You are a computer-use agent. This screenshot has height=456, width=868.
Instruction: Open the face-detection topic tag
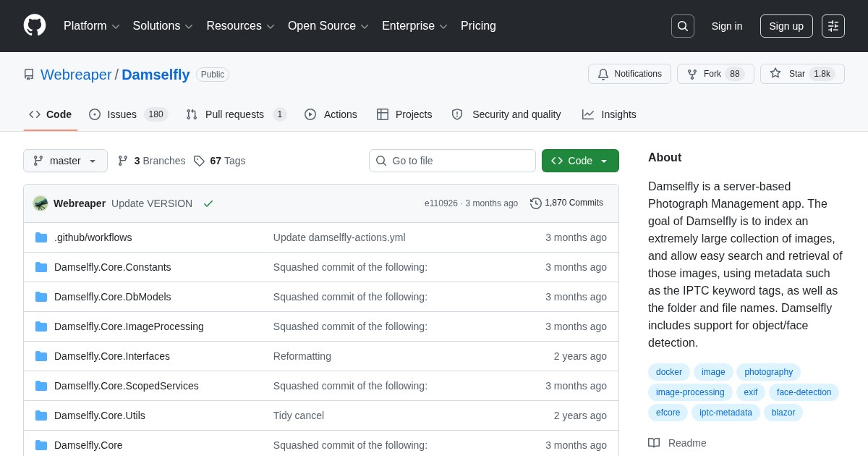pos(804,392)
